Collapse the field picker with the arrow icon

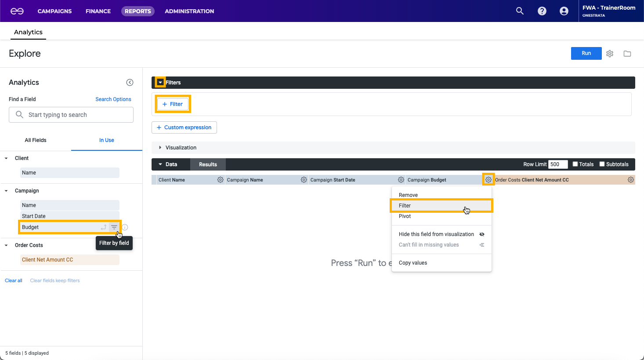(x=130, y=83)
